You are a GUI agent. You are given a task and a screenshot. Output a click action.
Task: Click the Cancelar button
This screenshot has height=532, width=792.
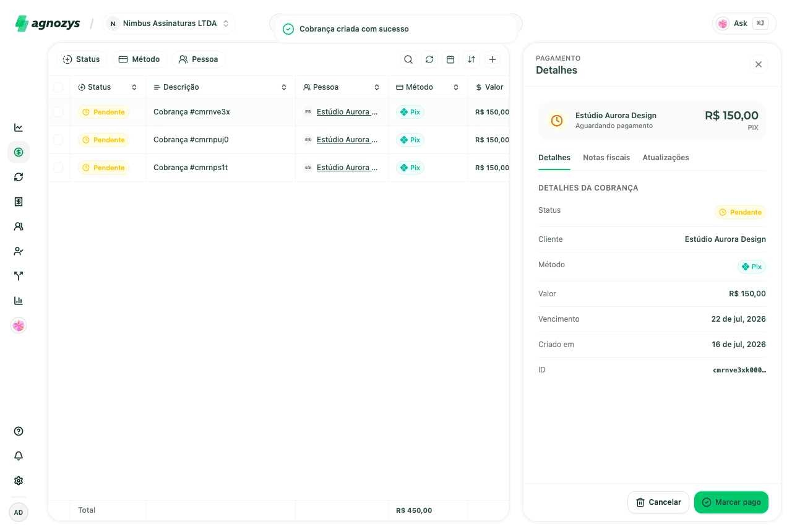[658, 502]
